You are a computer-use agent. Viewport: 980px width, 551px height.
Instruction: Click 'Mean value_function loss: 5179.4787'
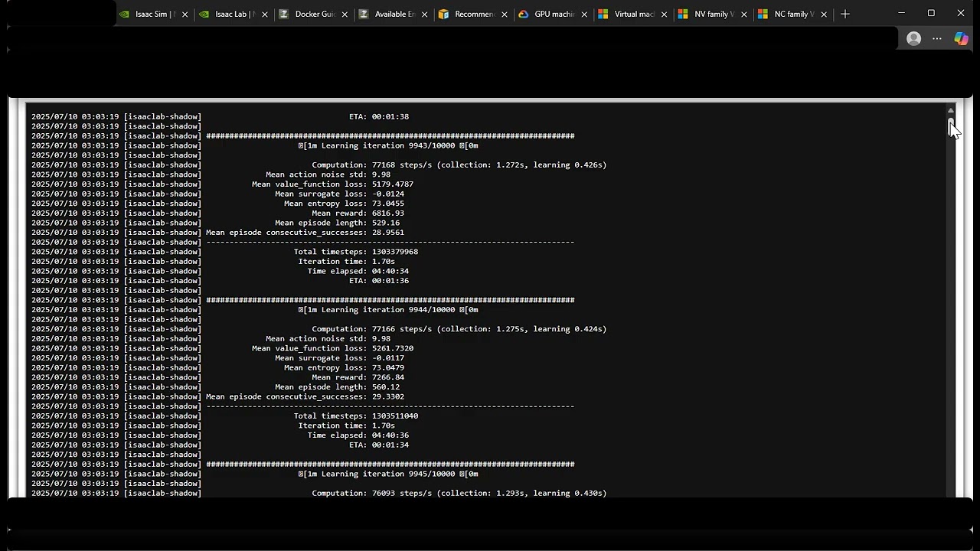click(x=333, y=184)
